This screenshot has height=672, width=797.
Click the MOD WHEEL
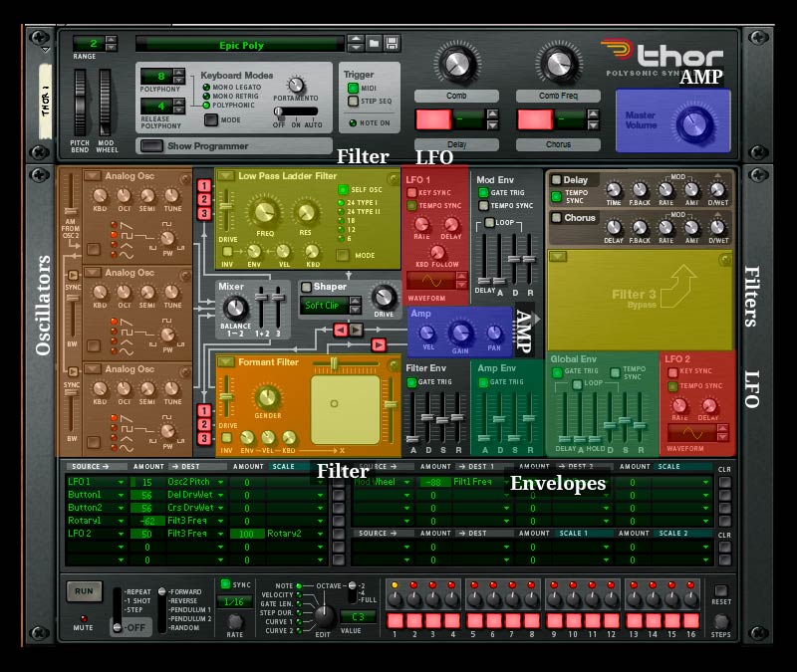click(106, 103)
